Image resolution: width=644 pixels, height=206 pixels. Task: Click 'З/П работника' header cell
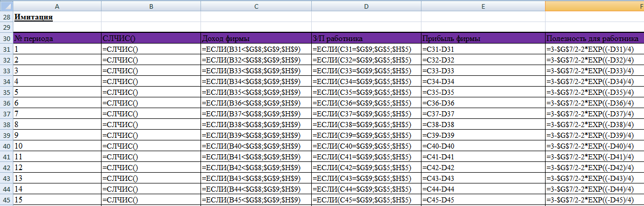tap(366, 38)
